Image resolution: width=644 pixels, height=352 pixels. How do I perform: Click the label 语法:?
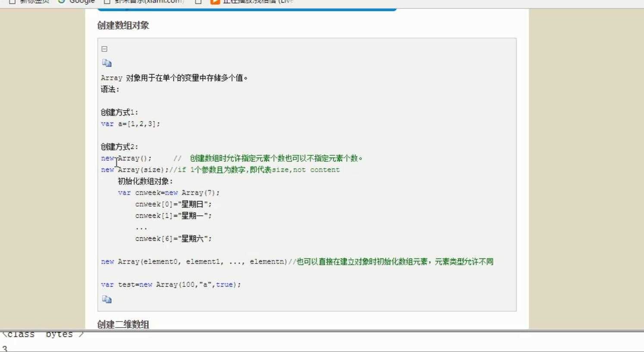point(110,89)
